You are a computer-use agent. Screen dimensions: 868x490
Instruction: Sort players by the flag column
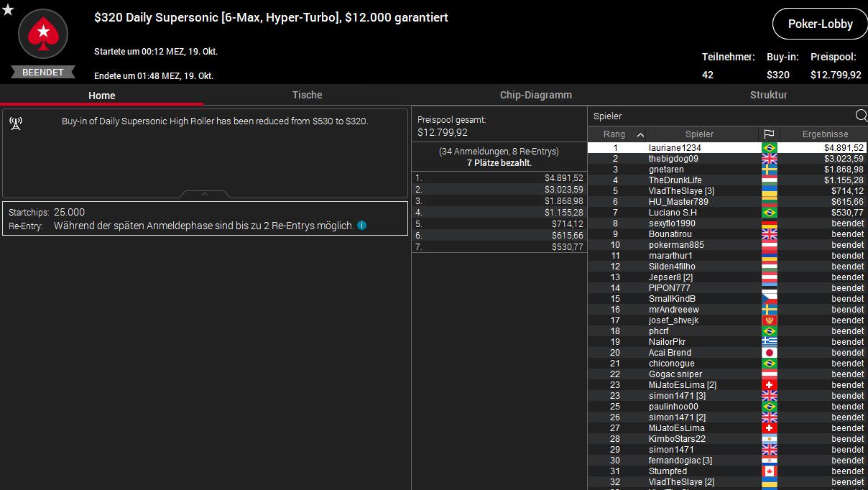pyautogui.click(x=769, y=134)
